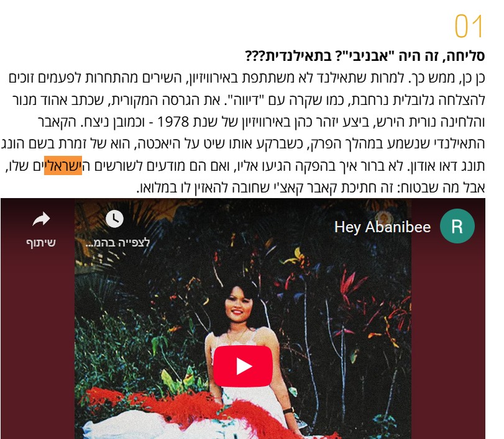This screenshot has width=504, height=439.
Task: Click the first paragraph line starting כן כן
Action: point(247,78)
